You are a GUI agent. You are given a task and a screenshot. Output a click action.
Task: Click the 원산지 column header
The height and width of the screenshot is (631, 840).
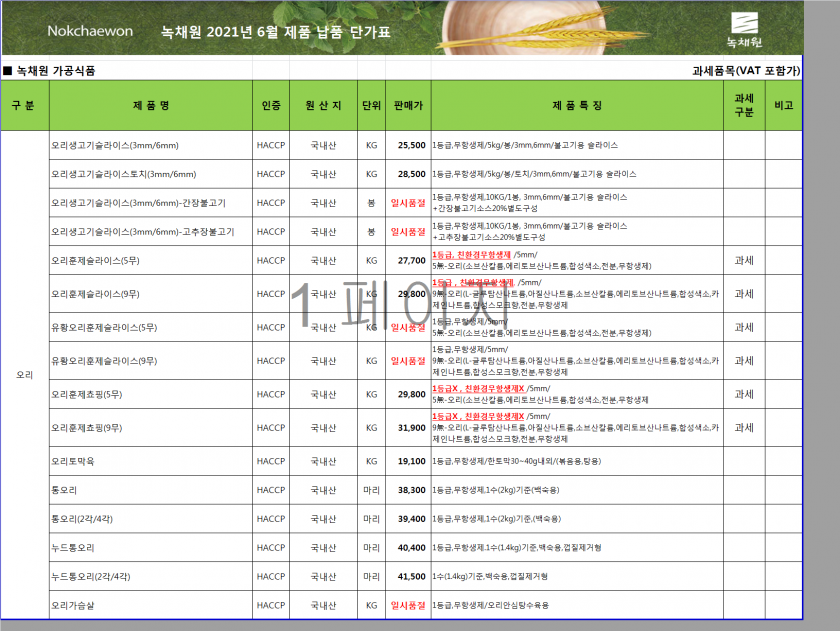click(x=323, y=106)
